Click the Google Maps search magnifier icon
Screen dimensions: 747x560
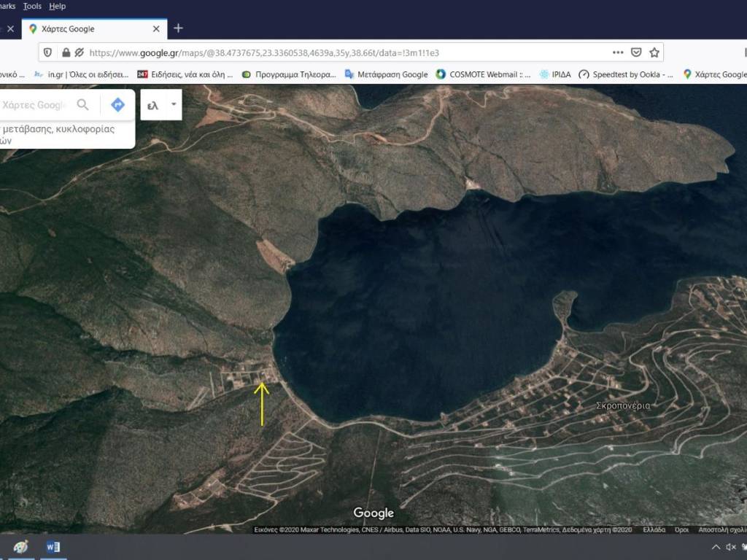tap(83, 105)
